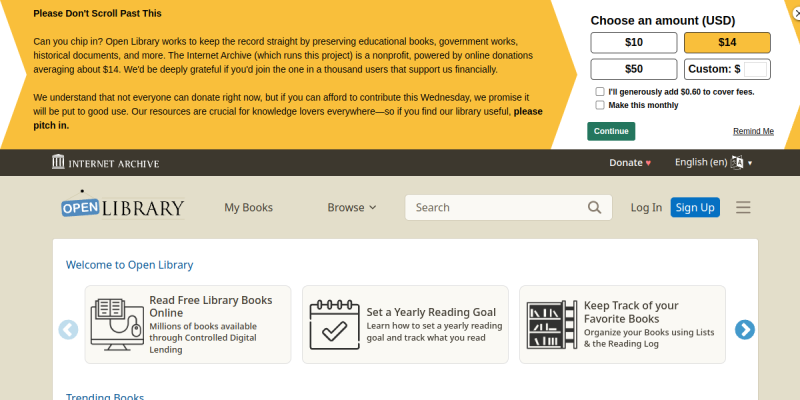Click the language translate icon
The height and width of the screenshot is (400, 800).
pyautogui.click(x=737, y=162)
